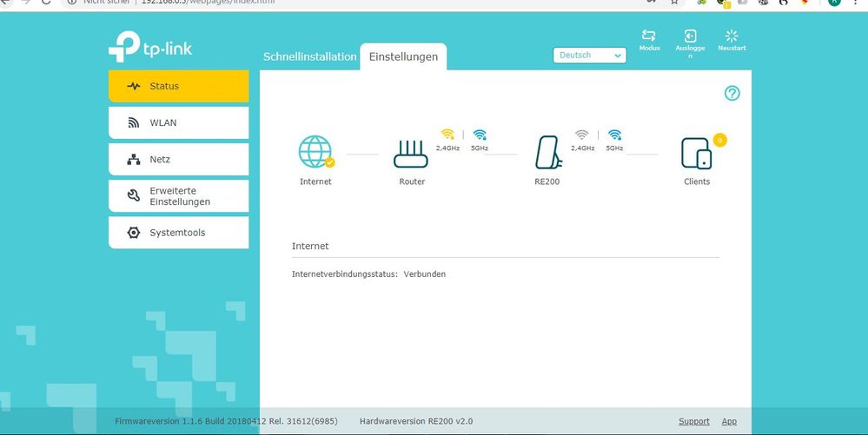Click the browser bookmark star icon
Image resolution: width=868 pixels, height=435 pixels.
click(674, 2)
